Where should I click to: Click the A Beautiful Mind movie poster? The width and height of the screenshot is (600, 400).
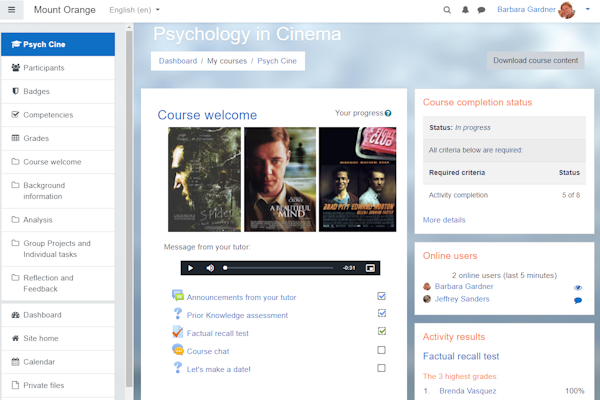280,180
